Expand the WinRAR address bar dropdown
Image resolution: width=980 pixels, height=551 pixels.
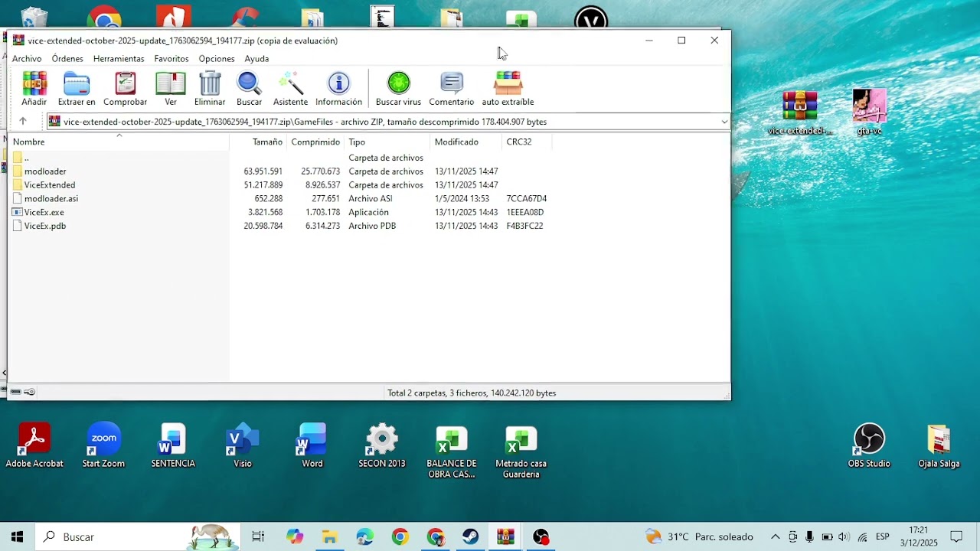point(724,122)
